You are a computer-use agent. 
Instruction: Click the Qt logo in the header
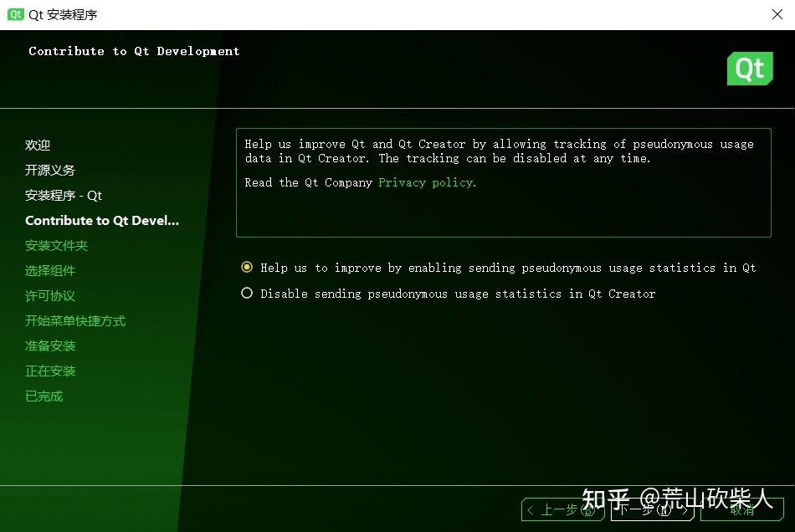tap(750, 69)
